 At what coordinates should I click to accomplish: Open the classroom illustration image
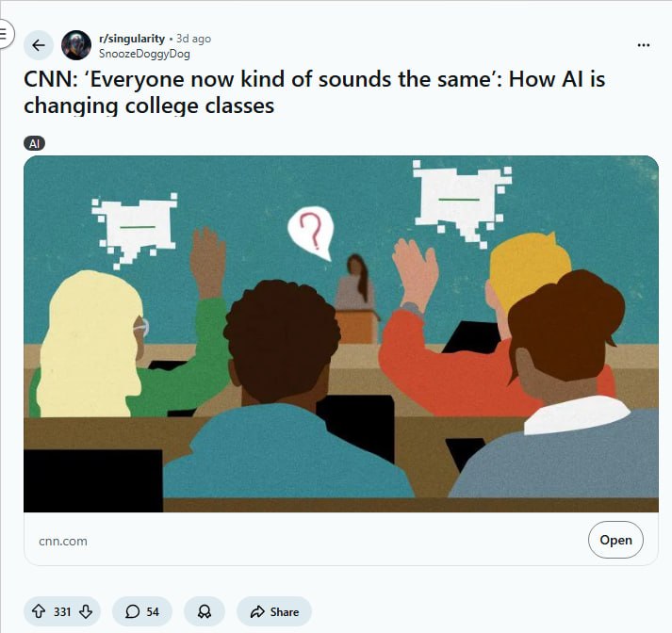coord(340,333)
